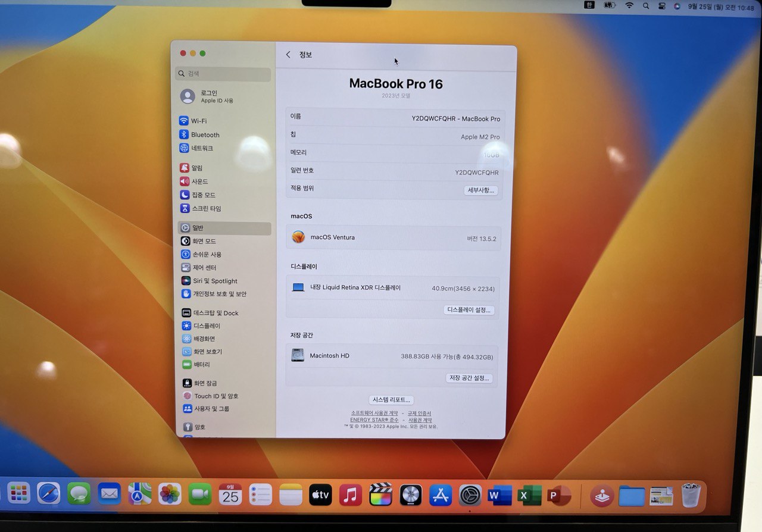Screen dimensions: 762x532
Task: Open Trash in the Dock
Action: pyautogui.click(x=691, y=495)
